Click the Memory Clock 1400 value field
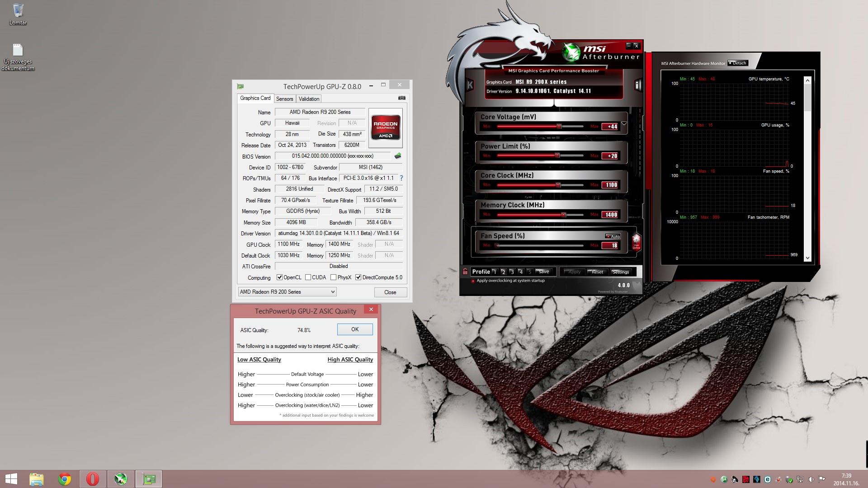This screenshot has width=868, height=488. coord(610,215)
